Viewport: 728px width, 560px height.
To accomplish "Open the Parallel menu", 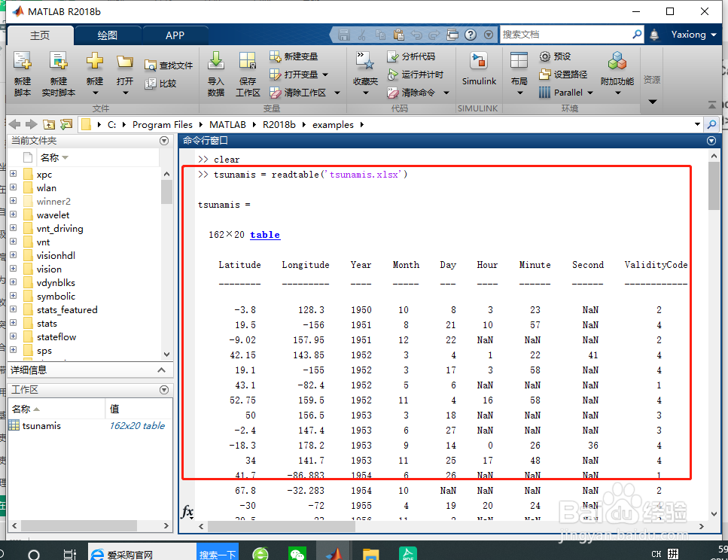I will [566, 93].
